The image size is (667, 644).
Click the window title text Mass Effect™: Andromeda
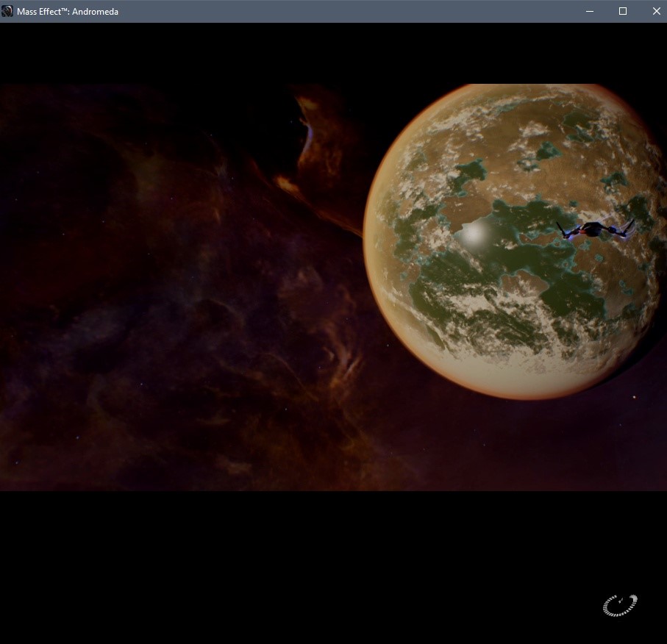point(68,12)
